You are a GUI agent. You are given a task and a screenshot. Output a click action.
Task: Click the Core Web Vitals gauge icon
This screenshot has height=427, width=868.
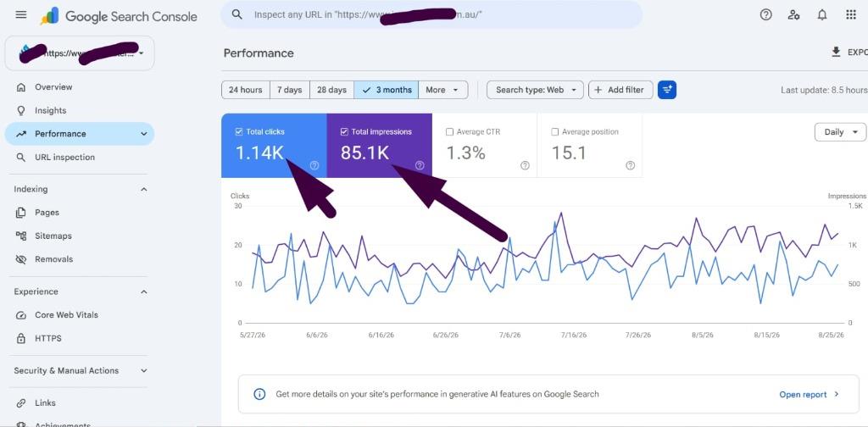point(21,314)
